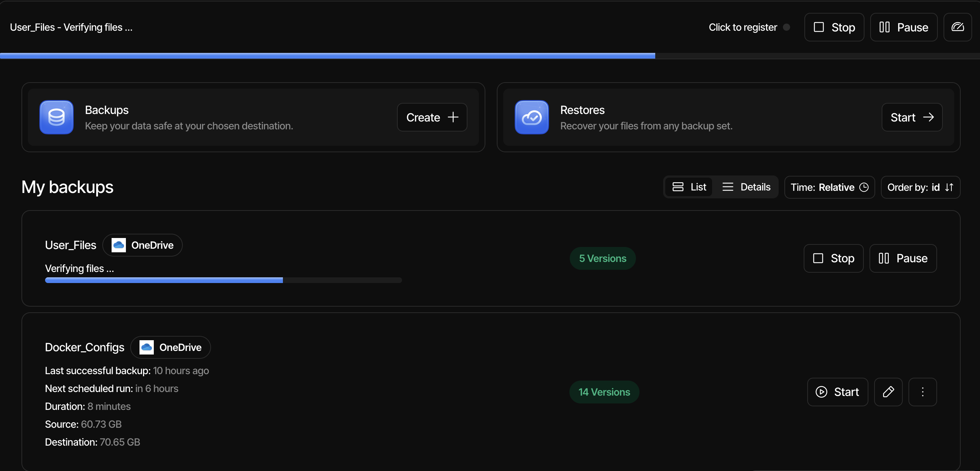Toggle Time: Relative display

829,187
